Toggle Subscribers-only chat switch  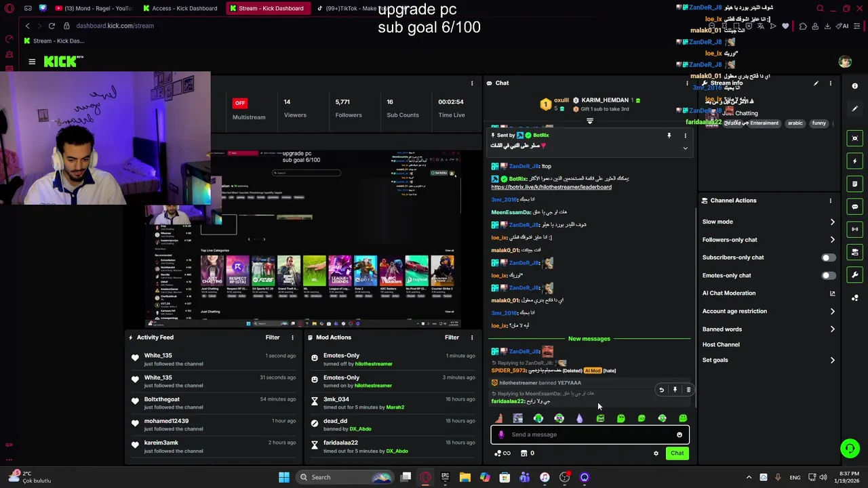[828, 258]
